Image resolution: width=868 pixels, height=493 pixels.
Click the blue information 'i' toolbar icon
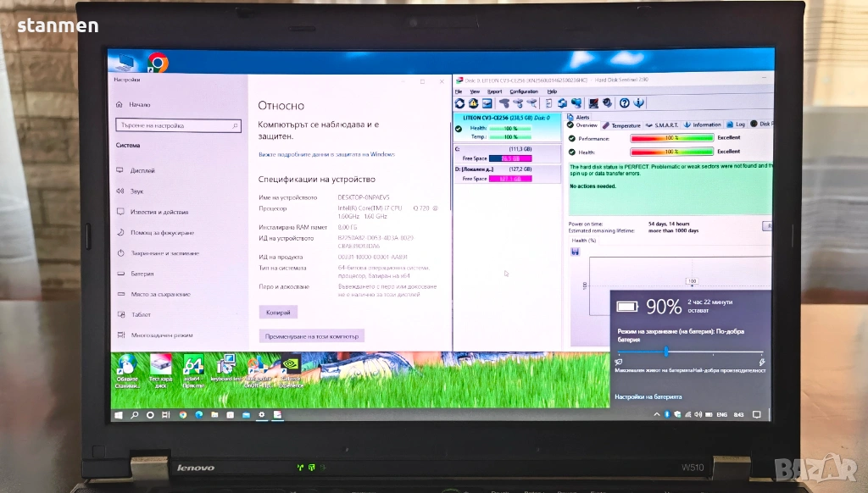(x=638, y=102)
